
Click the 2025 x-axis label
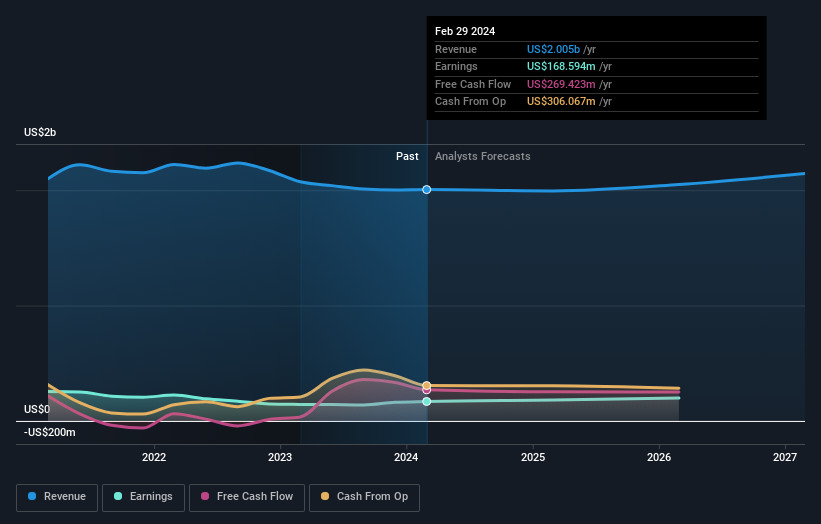[x=533, y=458]
